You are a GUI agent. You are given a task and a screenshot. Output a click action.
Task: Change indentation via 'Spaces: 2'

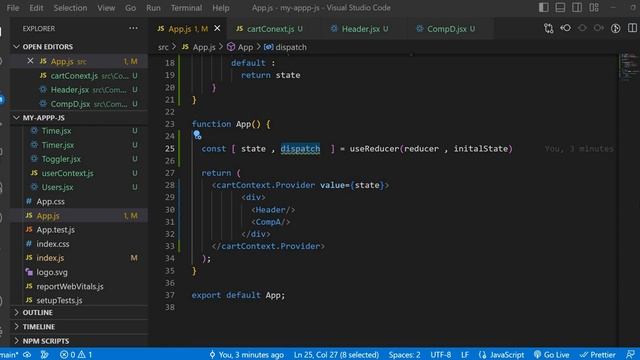point(404,355)
